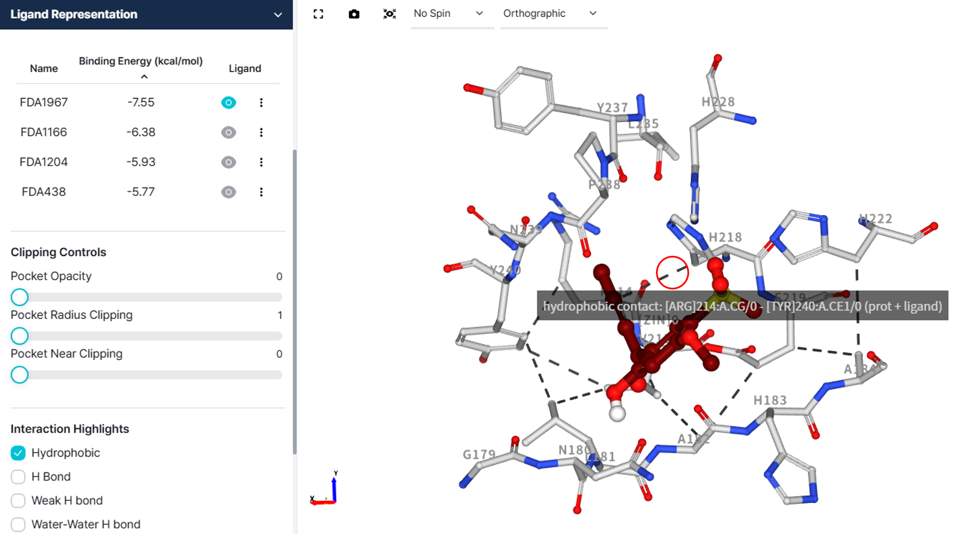Screen dimensions: 980x534
Task: Take a screenshot with the camera icon
Action: 354,14
